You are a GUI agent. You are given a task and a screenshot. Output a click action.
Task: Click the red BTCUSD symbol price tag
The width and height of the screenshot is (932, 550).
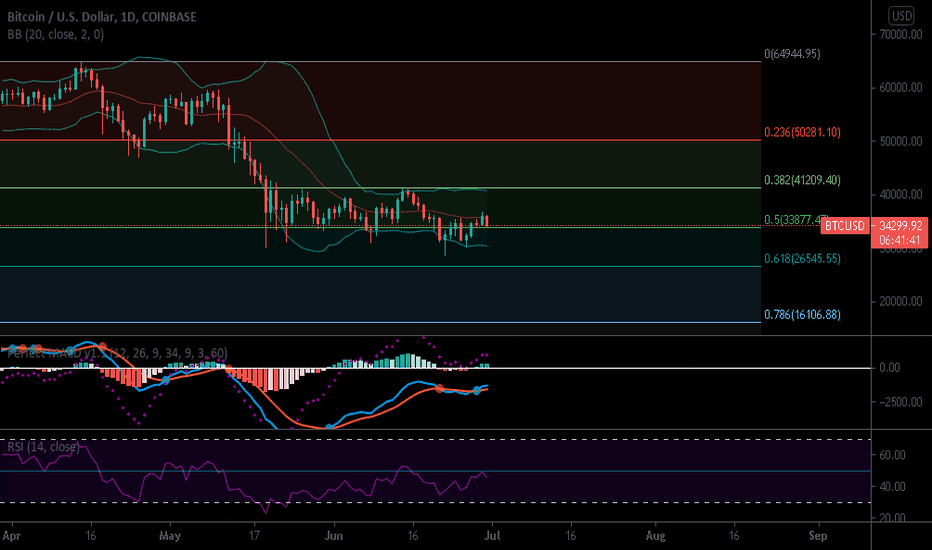coord(845,226)
